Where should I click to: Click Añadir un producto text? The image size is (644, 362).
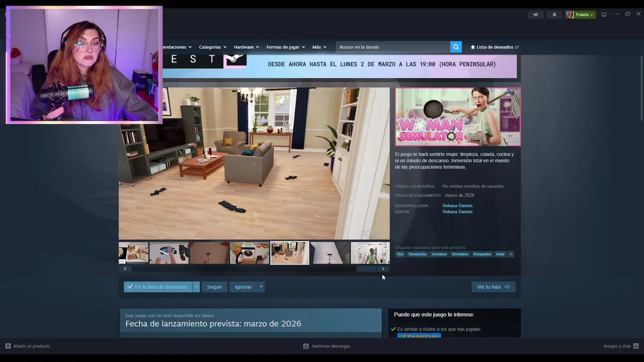(31, 346)
